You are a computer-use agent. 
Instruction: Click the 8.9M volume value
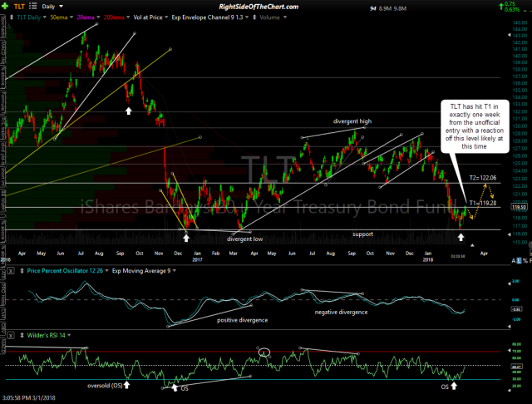coord(385,8)
